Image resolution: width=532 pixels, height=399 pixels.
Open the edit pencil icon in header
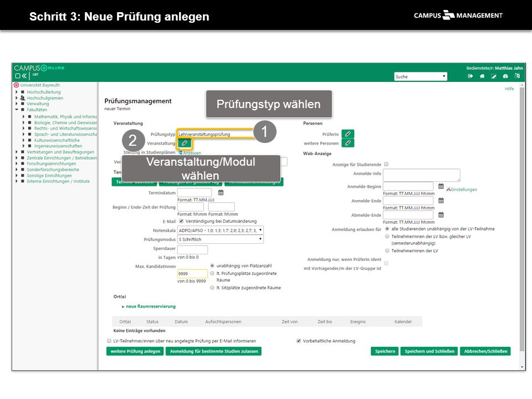pos(494,76)
